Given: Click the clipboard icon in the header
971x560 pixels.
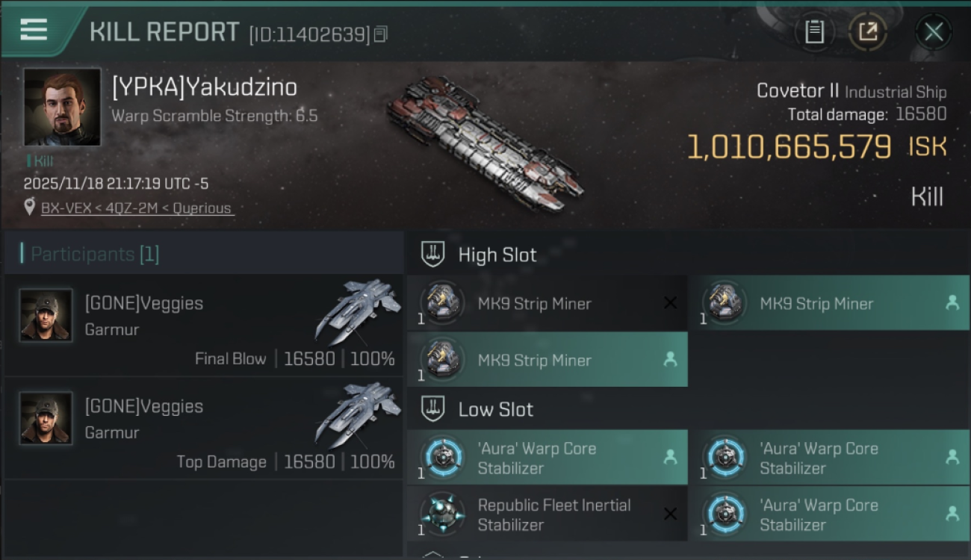Looking at the screenshot, I should [x=814, y=31].
